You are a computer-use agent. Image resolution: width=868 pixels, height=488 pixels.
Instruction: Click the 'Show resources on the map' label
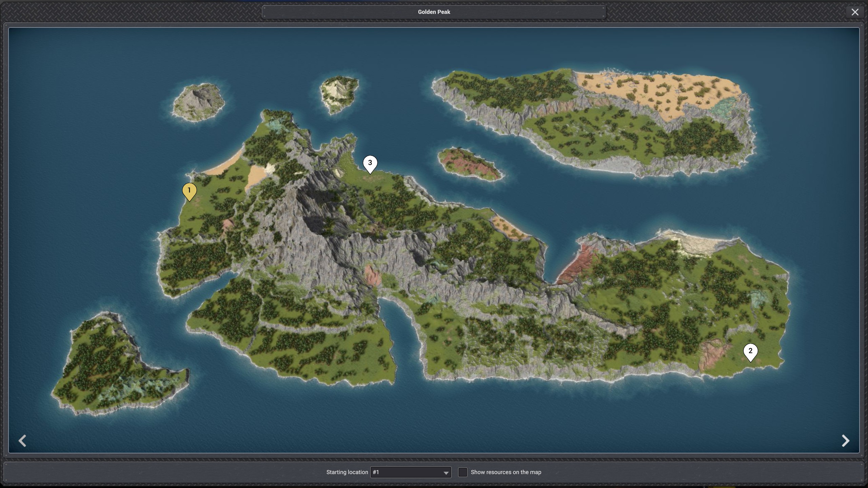[506, 472]
